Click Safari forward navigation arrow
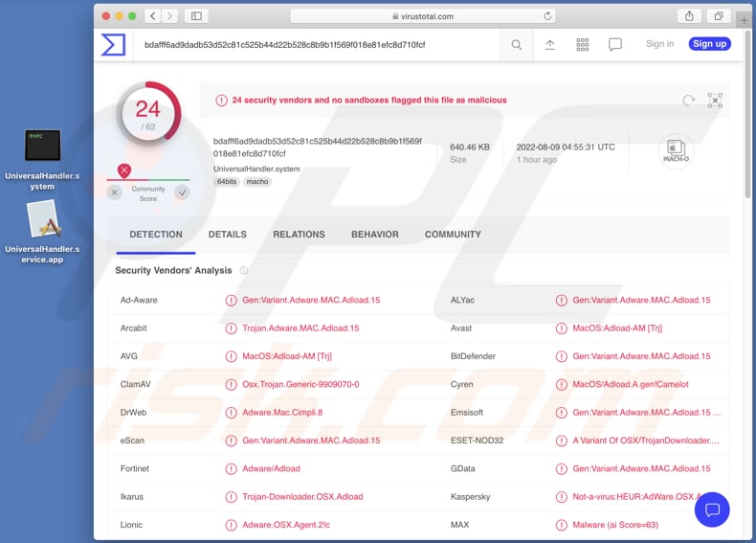The height and width of the screenshot is (543, 756). coord(169,16)
